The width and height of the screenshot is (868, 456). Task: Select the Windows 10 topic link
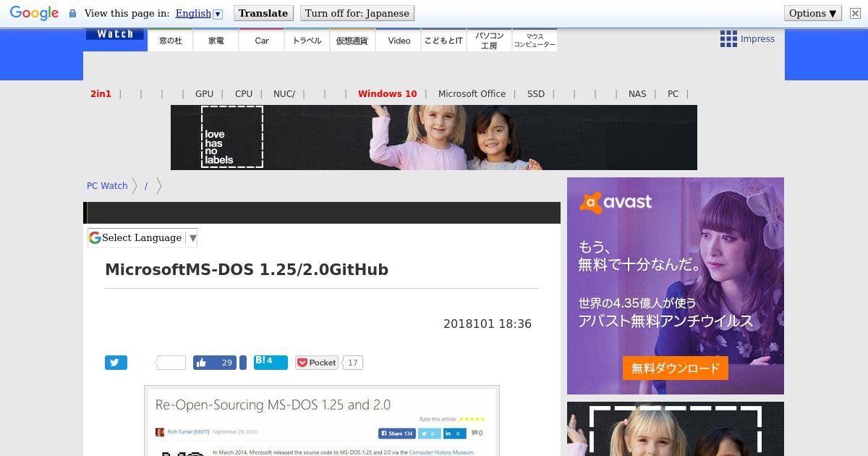click(x=387, y=93)
